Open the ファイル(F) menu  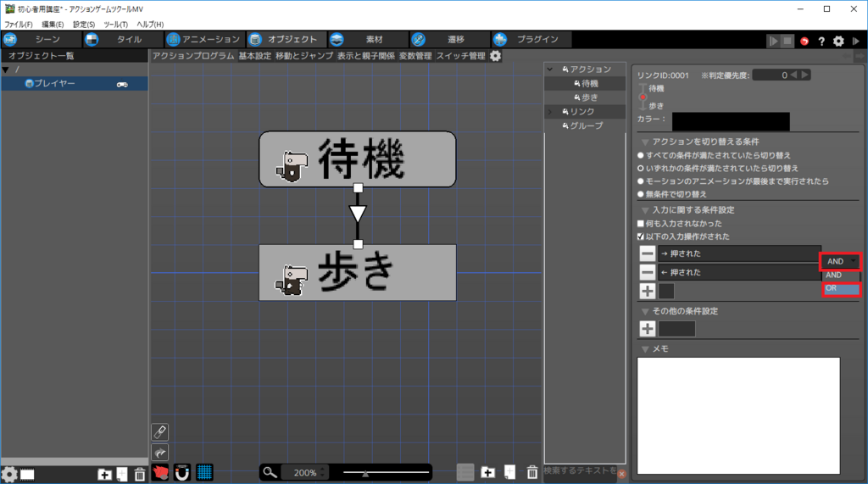click(x=19, y=25)
